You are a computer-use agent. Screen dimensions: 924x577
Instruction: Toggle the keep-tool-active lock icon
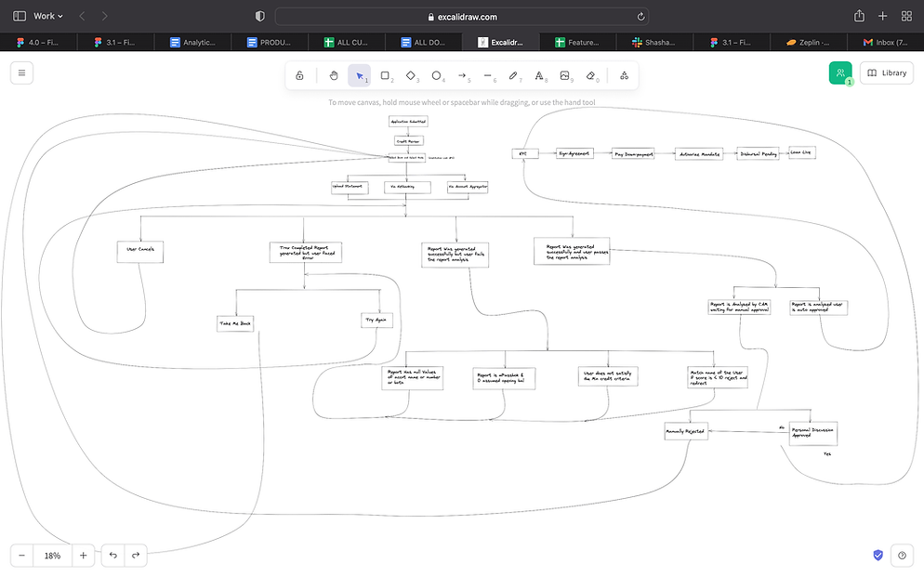(x=299, y=75)
